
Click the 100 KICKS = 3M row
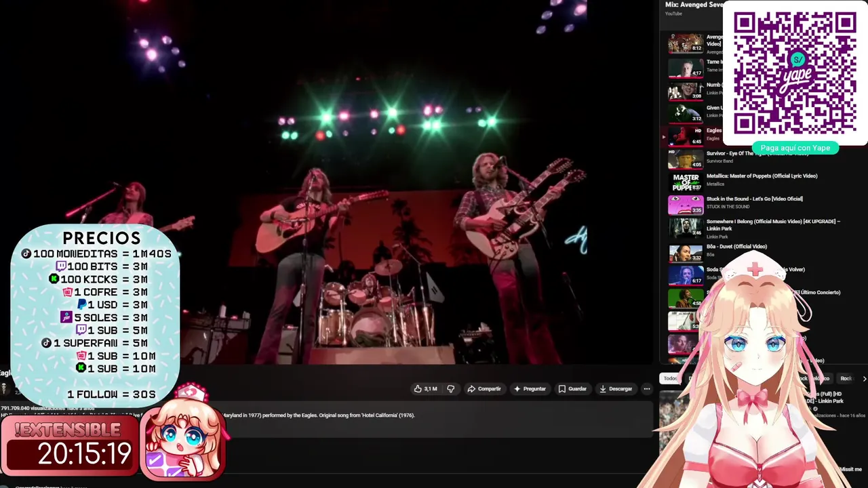pos(98,279)
